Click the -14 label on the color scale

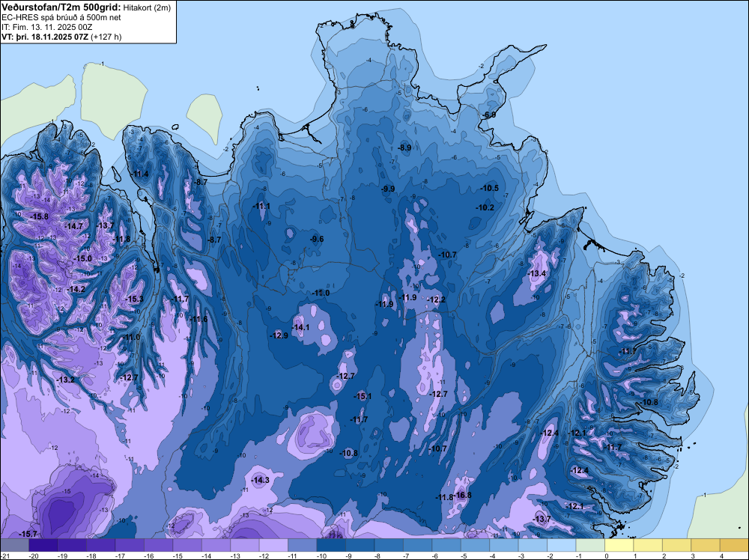point(207,556)
